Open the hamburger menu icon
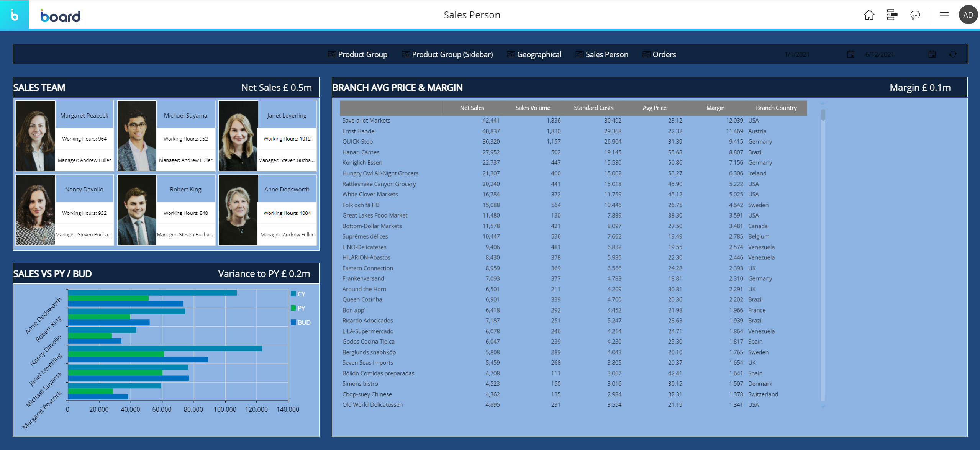This screenshot has width=980, height=450. [944, 15]
